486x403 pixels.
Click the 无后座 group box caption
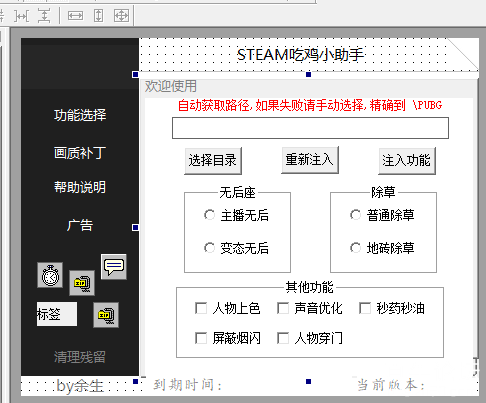click(237, 192)
